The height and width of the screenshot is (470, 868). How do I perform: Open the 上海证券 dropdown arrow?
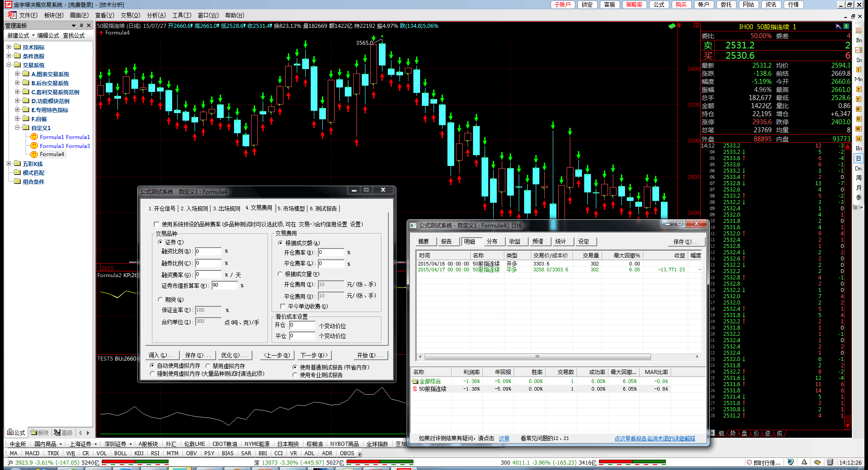click(x=96, y=444)
